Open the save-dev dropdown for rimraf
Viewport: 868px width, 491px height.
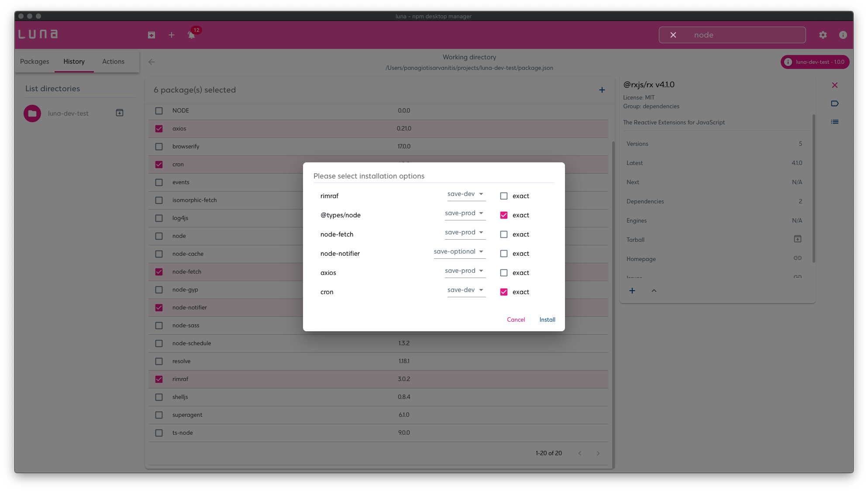(466, 194)
